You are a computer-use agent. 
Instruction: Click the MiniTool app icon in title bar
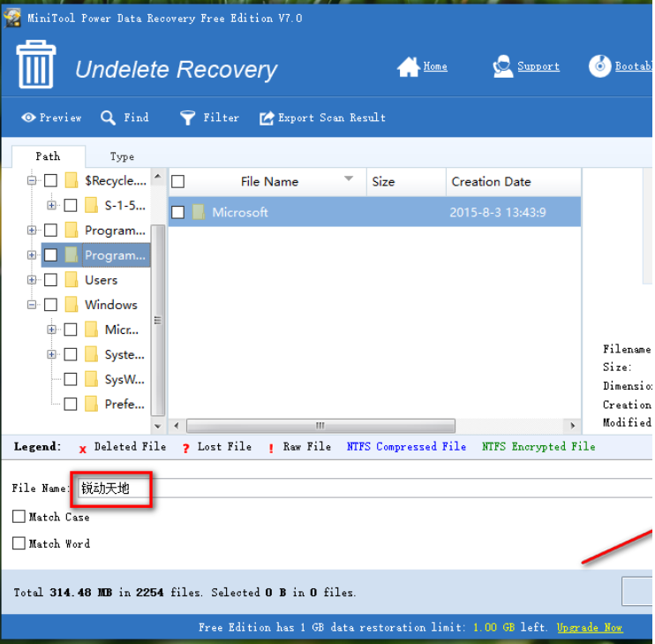coord(12,19)
